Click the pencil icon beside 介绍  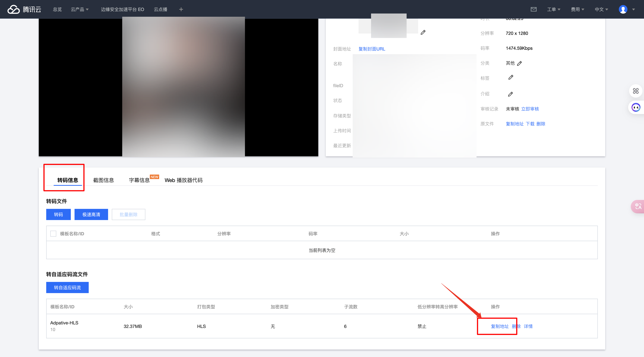tap(511, 94)
